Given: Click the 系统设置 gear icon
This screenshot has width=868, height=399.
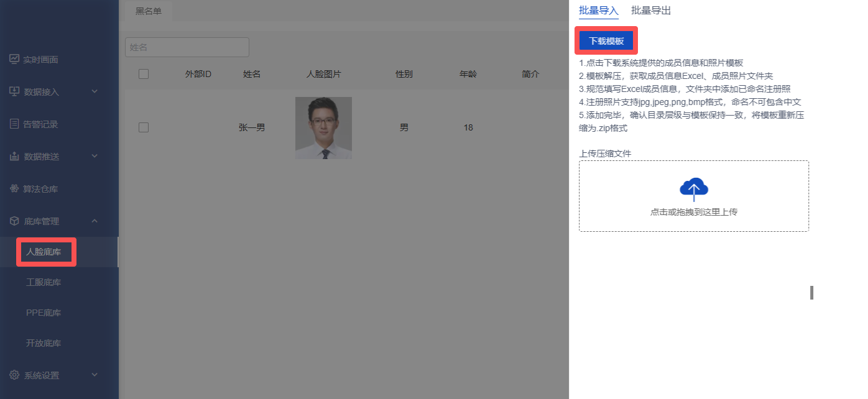Looking at the screenshot, I should click(x=14, y=375).
